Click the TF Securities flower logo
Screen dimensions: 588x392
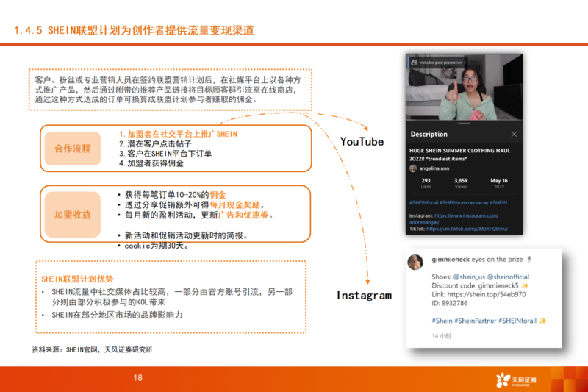pyautogui.click(x=502, y=379)
